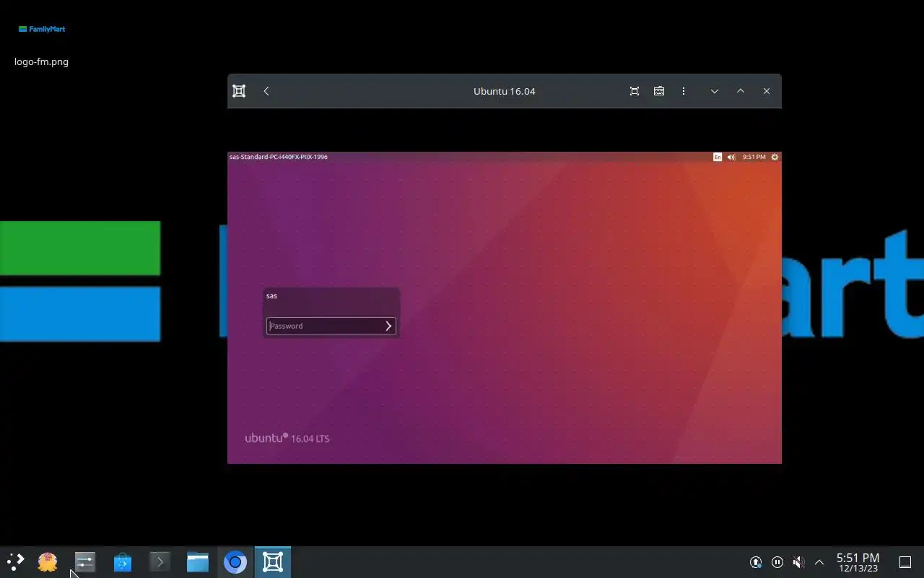Open the muted volume tray icon
The height and width of the screenshot is (578, 924).
tap(798, 562)
